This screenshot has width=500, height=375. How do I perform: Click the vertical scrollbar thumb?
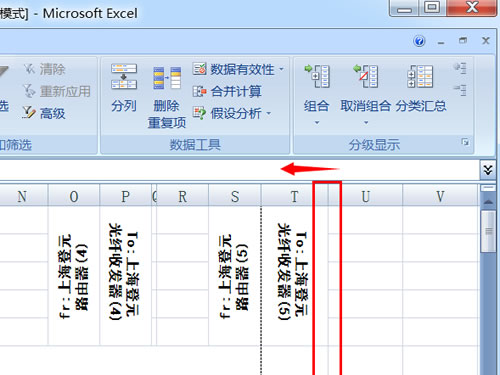(x=489, y=231)
